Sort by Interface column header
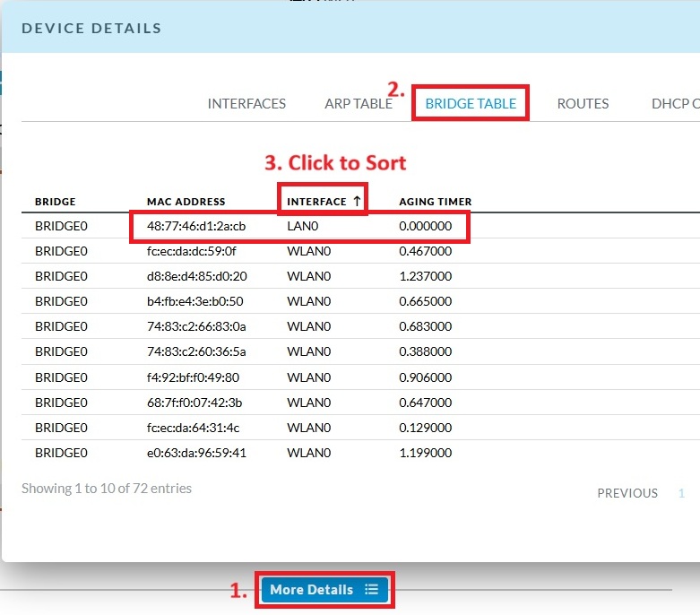The width and height of the screenshot is (700, 615). tap(316, 202)
